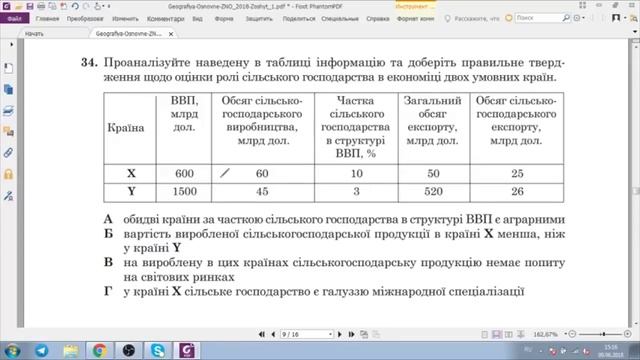Open the Формат ribbon tab
Viewport: 640px width, 360px height.
click(x=416, y=19)
